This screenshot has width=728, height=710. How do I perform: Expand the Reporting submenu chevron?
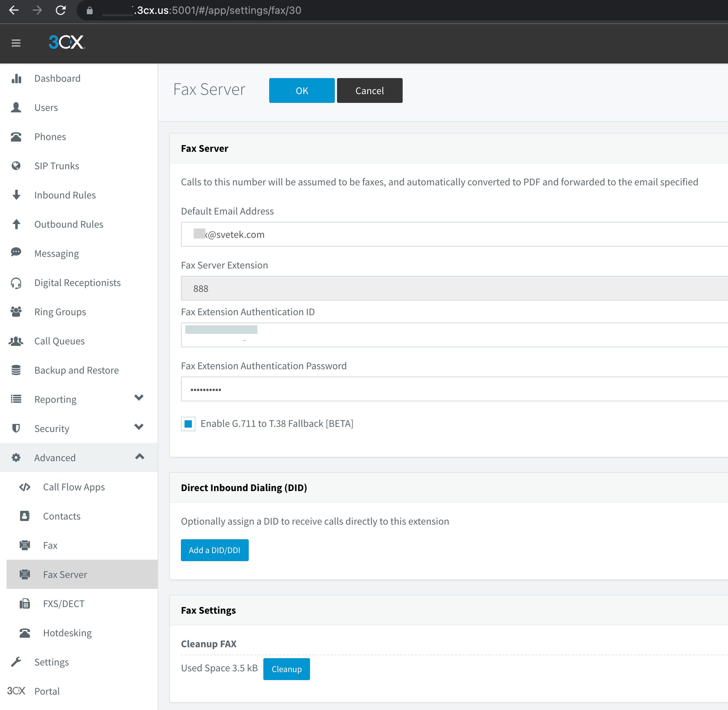tap(139, 398)
